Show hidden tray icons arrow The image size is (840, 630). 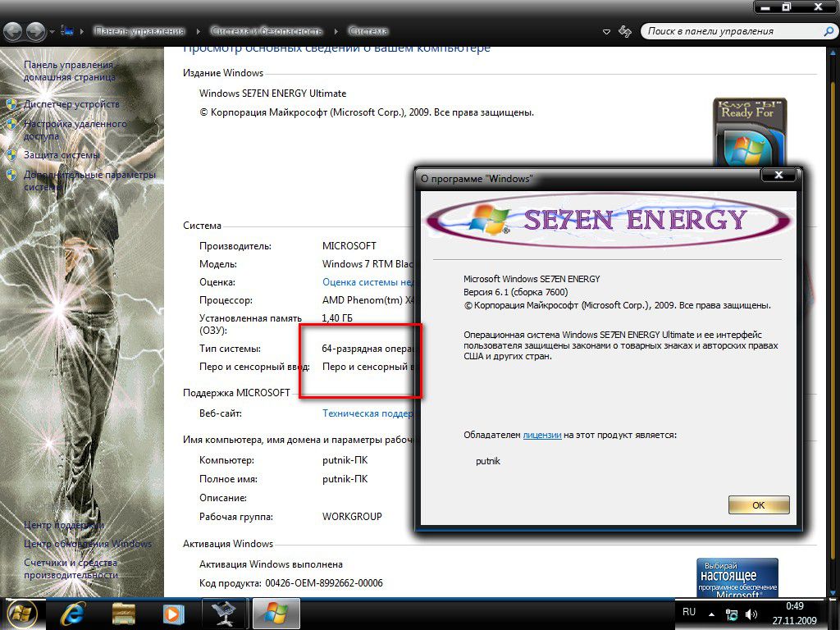711,614
